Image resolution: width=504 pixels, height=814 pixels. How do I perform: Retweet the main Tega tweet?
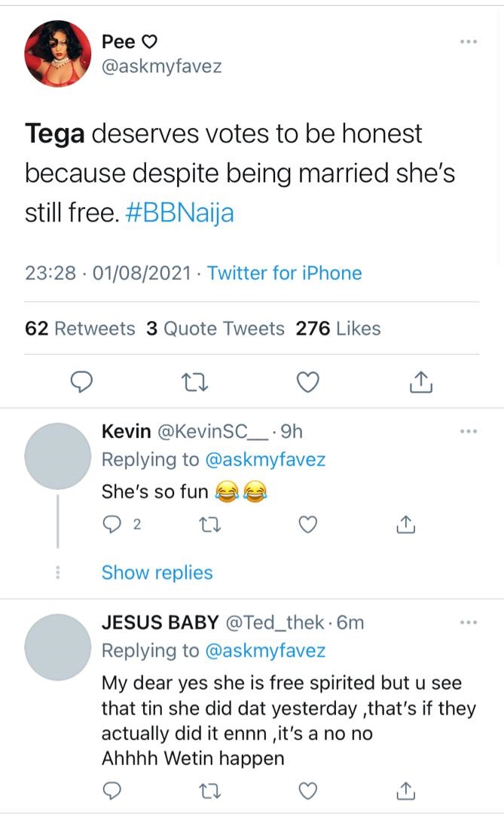(x=196, y=383)
